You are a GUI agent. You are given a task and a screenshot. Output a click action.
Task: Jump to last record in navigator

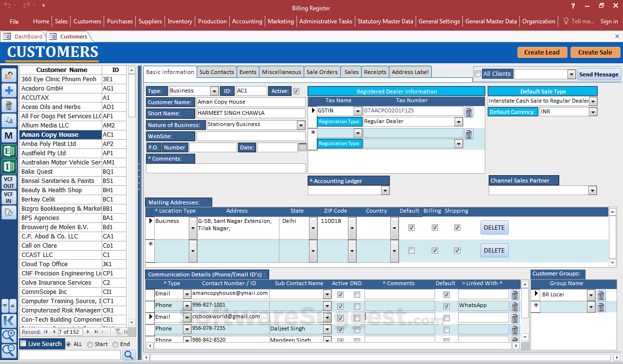pos(96,332)
